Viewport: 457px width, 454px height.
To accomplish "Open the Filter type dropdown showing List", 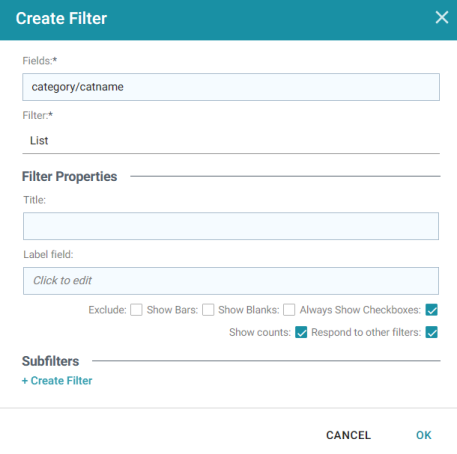I will (x=231, y=141).
